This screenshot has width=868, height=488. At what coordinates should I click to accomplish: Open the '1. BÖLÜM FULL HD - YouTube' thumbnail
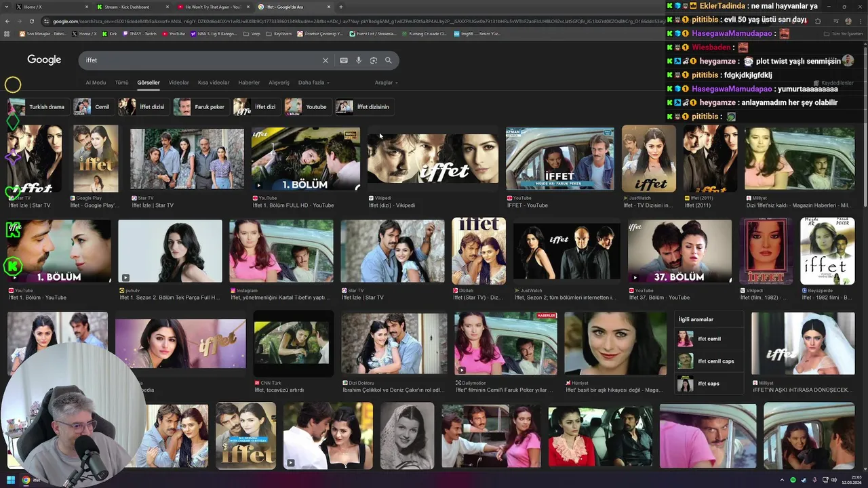click(x=306, y=159)
